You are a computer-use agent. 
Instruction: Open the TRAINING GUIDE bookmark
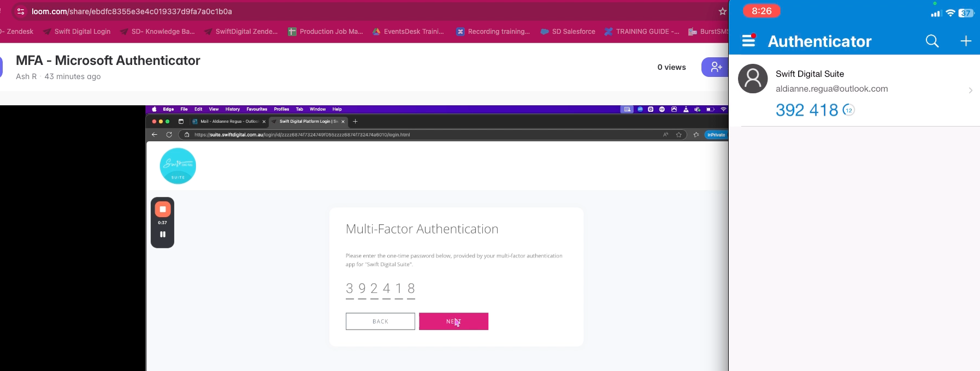point(642,32)
